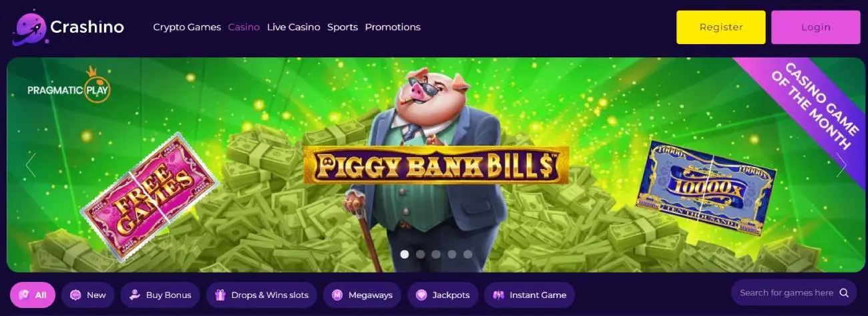The width and height of the screenshot is (868, 316).
Task: Choose the Jackpots filter
Action: (443, 295)
